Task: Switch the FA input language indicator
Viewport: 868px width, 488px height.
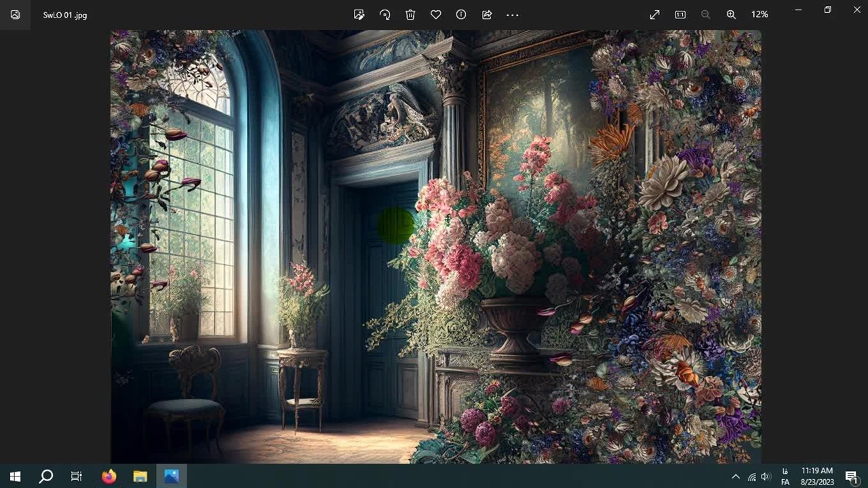Action: click(785, 476)
